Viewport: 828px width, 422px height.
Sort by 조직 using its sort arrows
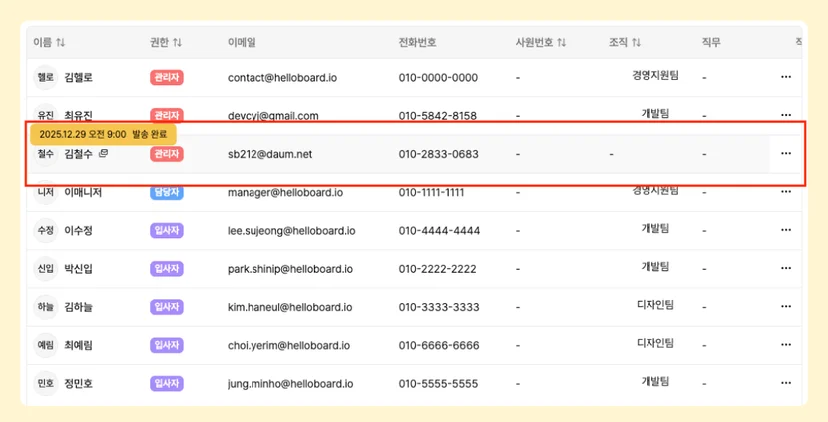click(636, 42)
